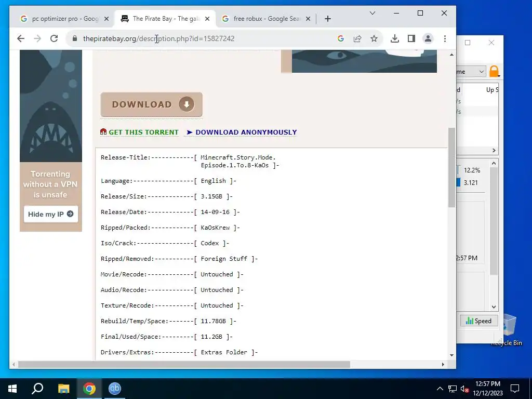Open the notification center icon

pos(515,389)
